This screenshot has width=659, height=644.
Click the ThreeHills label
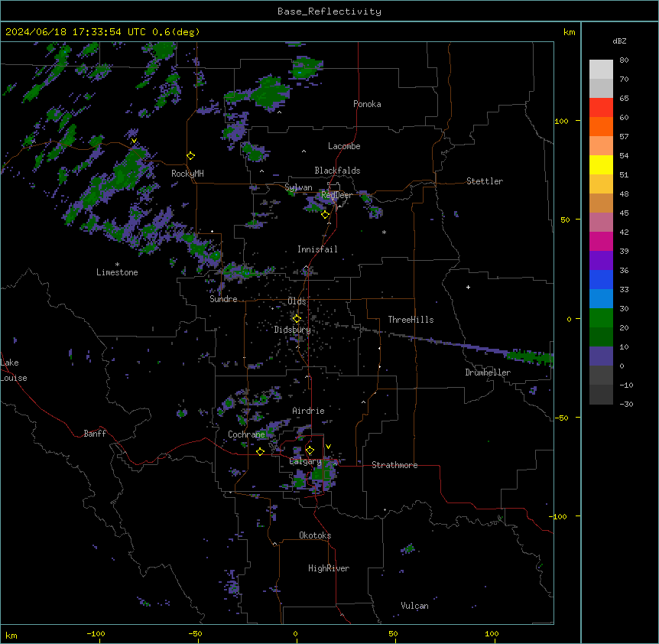411,320
